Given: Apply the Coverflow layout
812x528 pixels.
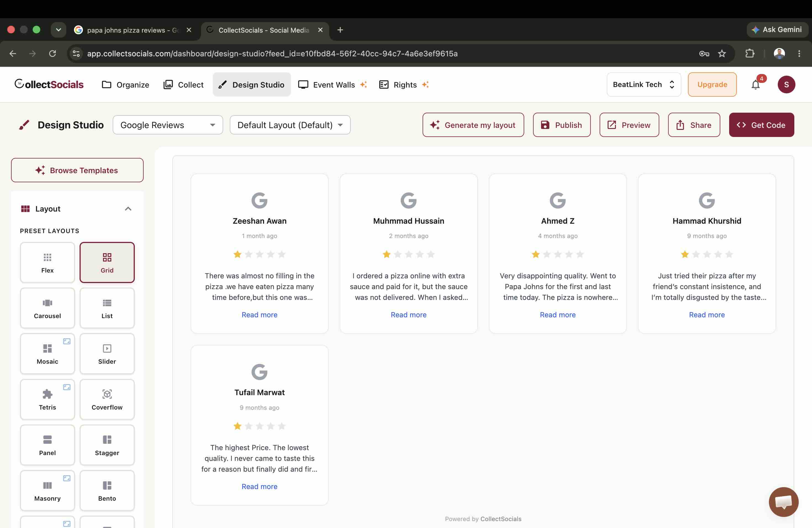Looking at the screenshot, I should pos(107,399).
